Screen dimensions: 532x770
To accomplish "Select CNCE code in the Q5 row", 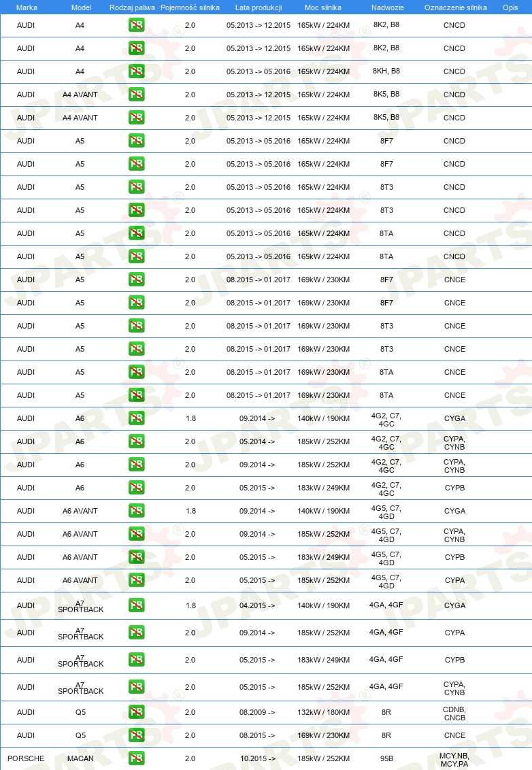I will click(x=455, y=735).
